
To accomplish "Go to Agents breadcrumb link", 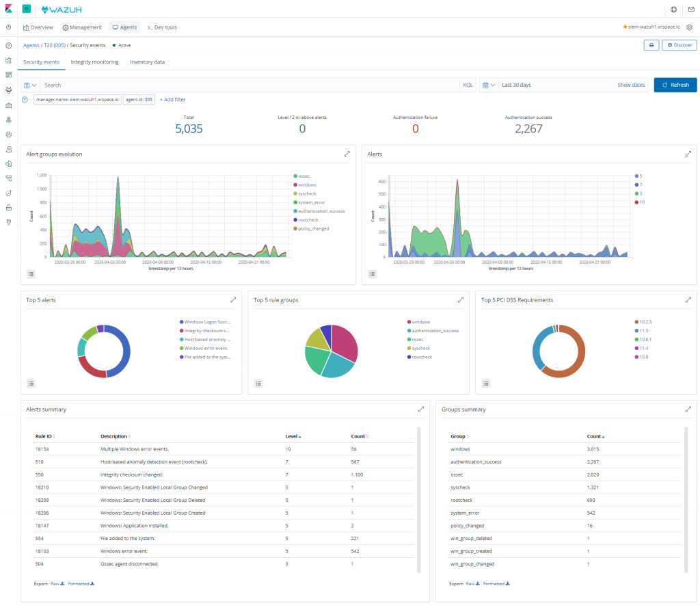I will coord(31,46).
